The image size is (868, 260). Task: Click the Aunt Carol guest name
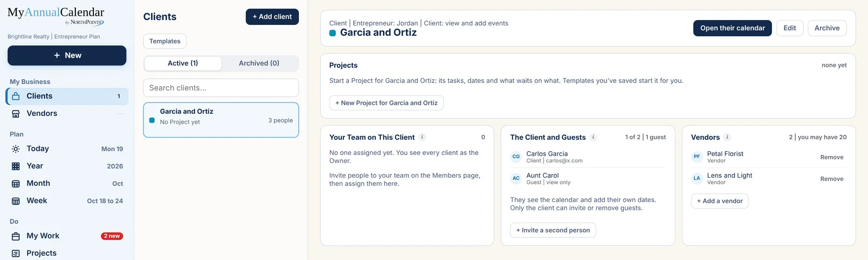click(x=542, y=175)
